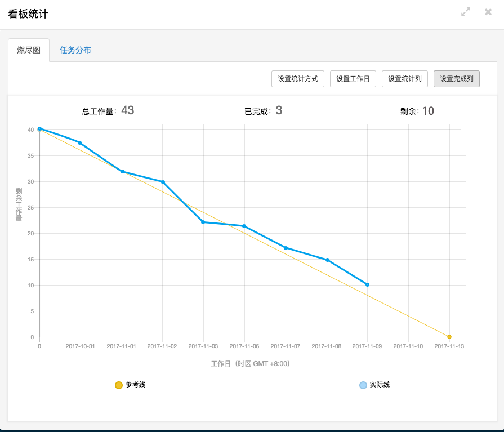The height and width of the screenshot is (432, 504).
Task: Click the starting data point at 0
Action: [39, 129]
